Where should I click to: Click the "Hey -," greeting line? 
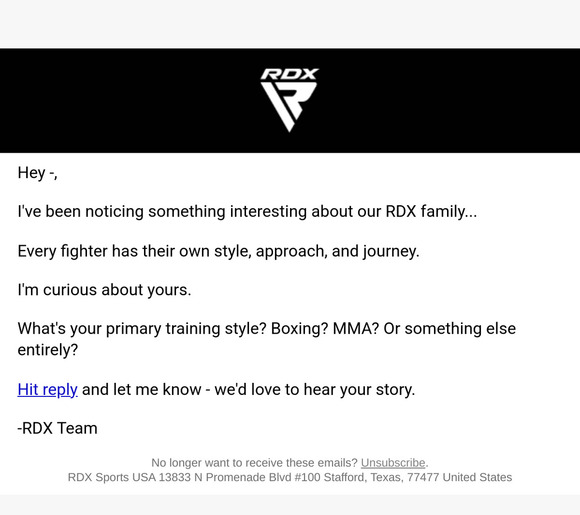click(37, 173)
